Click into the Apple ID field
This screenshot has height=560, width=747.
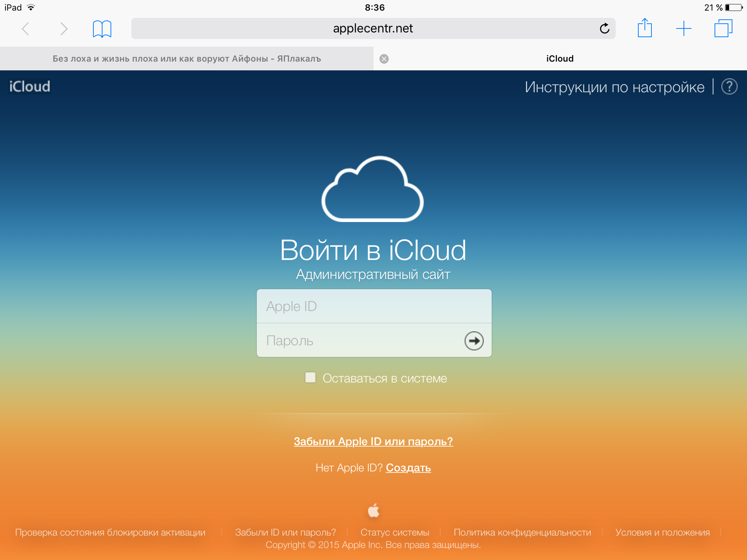coord(374,306)
